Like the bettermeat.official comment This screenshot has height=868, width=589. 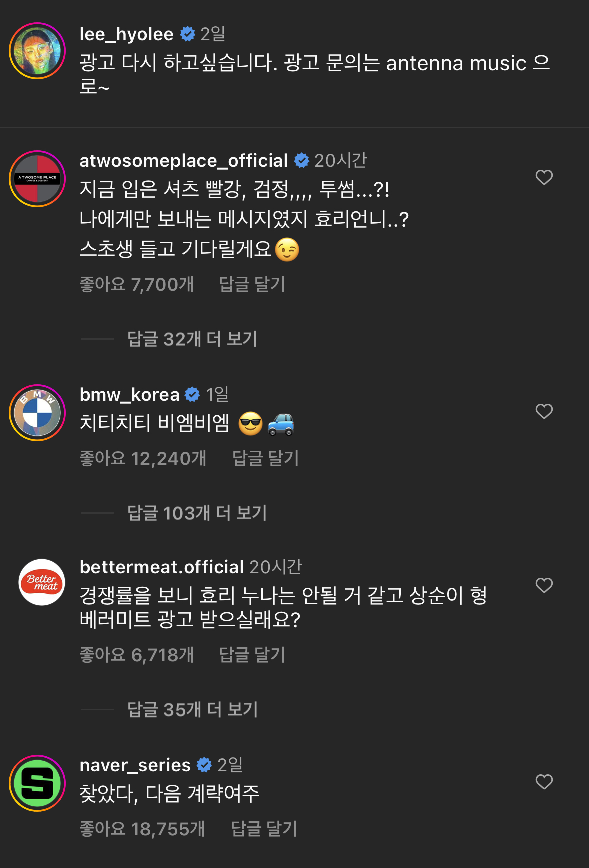pos(544,585)
